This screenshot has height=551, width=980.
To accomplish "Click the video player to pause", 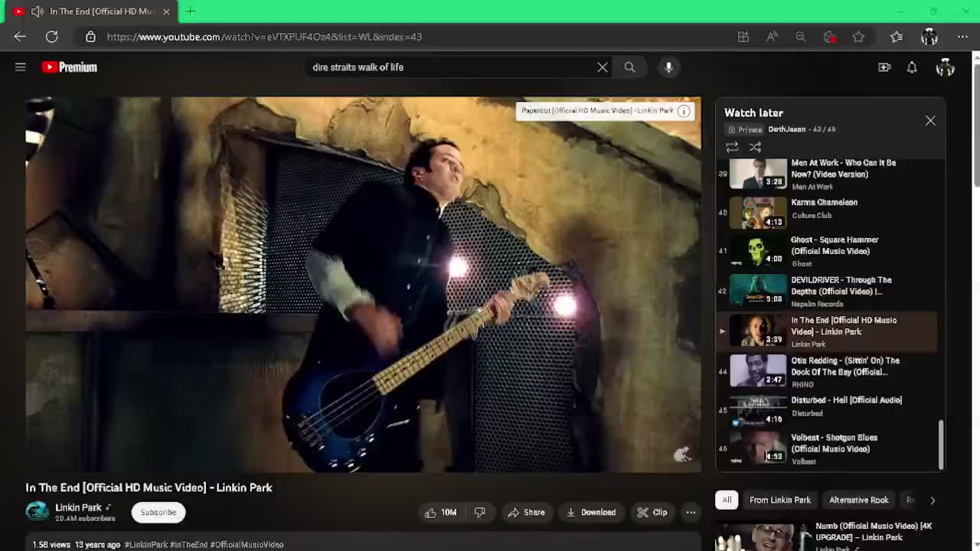I will tap(363, 284).
